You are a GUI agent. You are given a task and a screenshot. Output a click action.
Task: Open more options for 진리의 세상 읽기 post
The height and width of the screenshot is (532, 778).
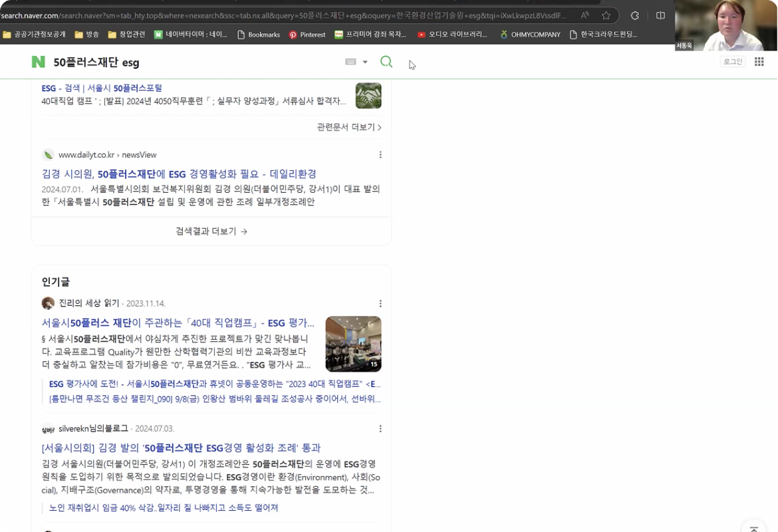click(x=380, y=303)
